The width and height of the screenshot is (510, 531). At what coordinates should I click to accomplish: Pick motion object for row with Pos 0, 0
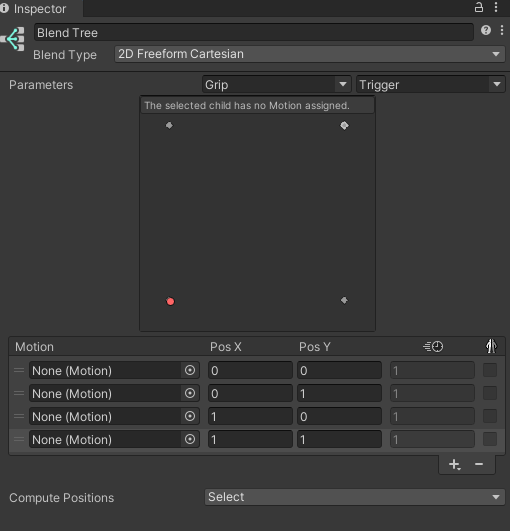click(x=190, y=370)
